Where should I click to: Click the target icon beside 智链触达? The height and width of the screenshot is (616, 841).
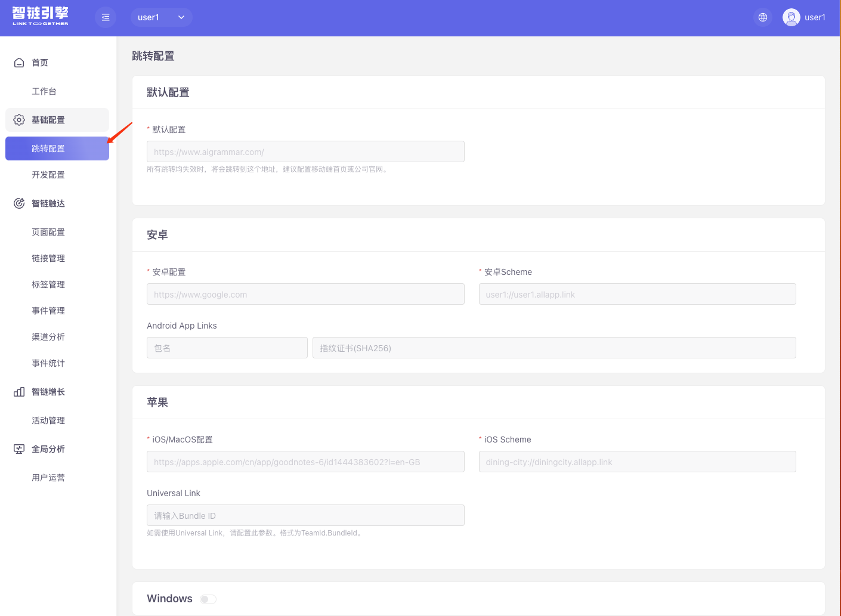tap(19, 203)
